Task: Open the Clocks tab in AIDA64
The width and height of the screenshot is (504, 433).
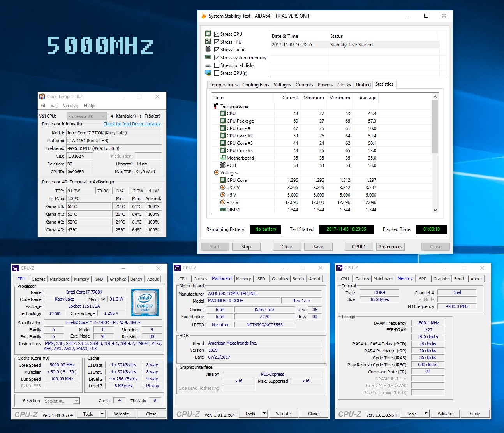Action: (x=344, y=85)
